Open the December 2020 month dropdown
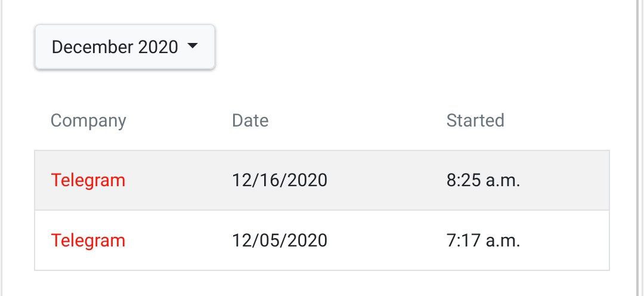 pyautogui.click(x=125, y=47)
